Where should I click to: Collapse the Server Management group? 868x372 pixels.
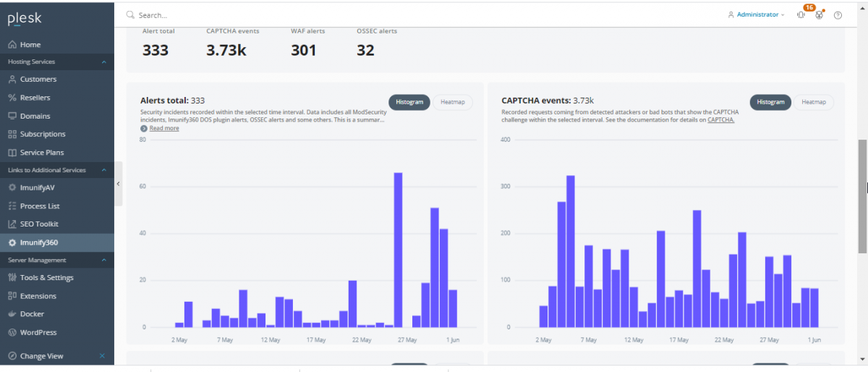coord(103,260)
